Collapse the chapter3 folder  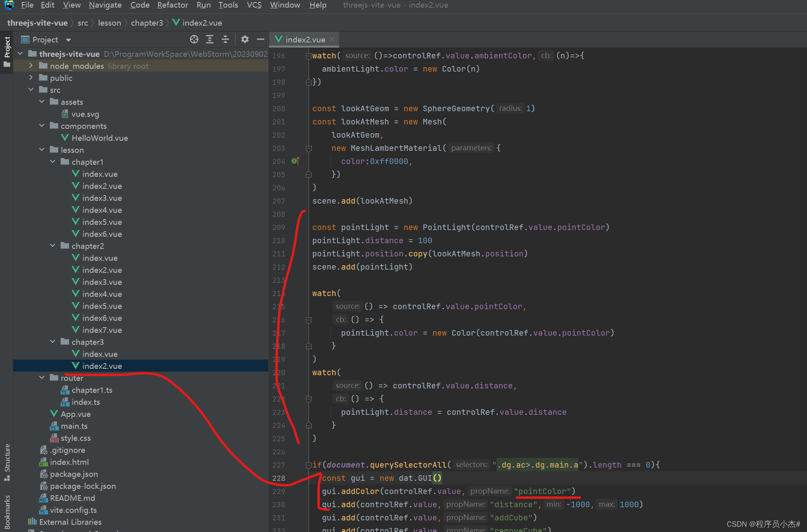click(53, 342)
